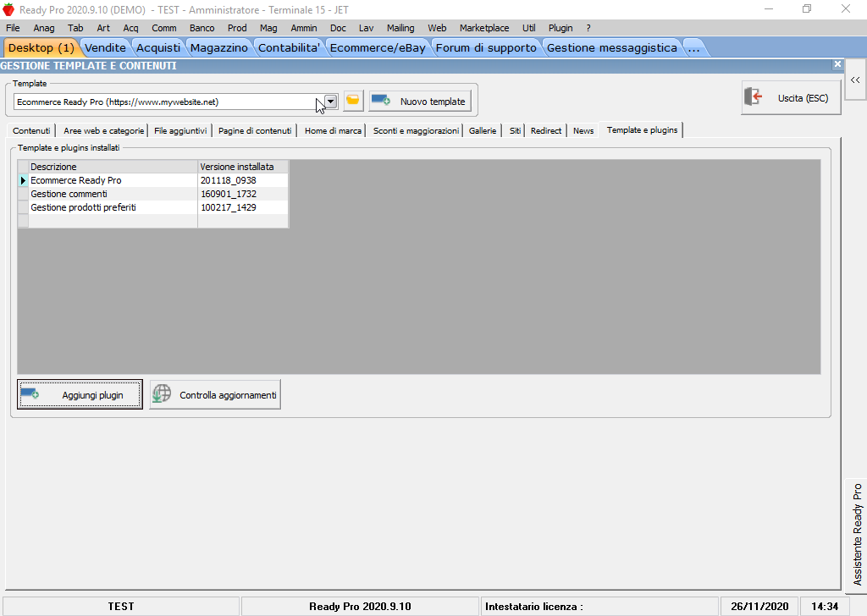This screenshot has width=867, height=616.
Task: Select the Siti tab
Action: tap(515, 130)
